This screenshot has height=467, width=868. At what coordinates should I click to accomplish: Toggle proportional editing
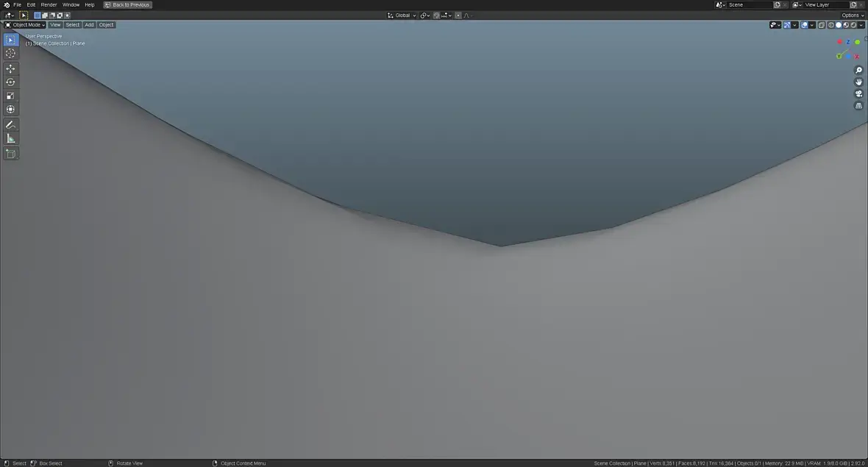(x=458, y=15)
